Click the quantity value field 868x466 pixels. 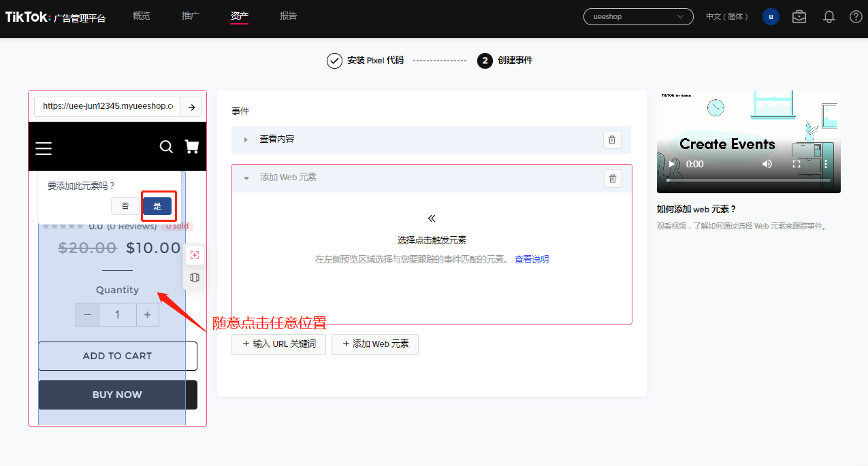tap(117, 314)
